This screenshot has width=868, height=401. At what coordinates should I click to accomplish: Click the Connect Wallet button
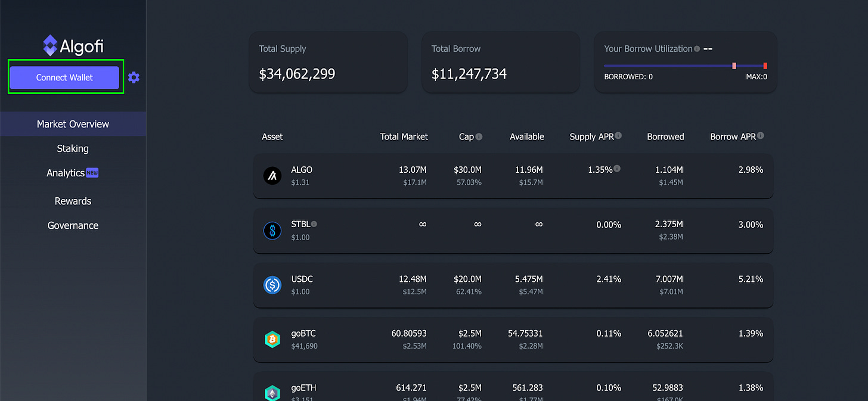[x=64, y=77]
